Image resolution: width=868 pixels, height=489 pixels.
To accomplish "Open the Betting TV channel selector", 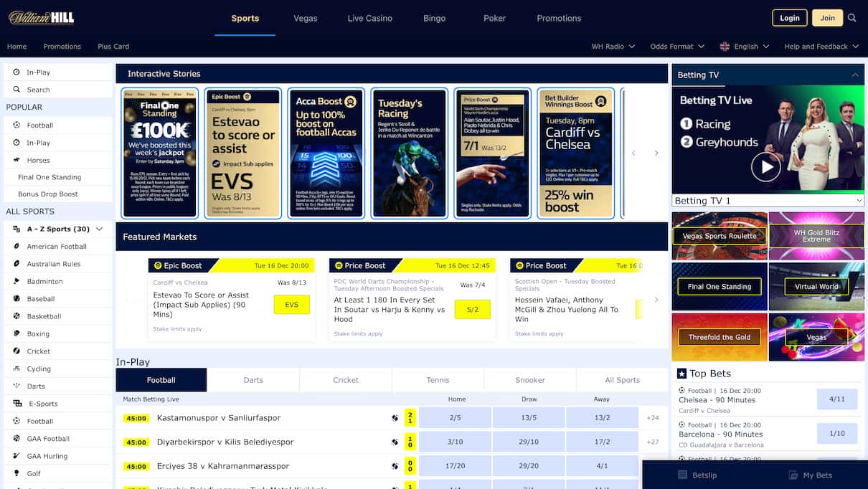I will click(768, 200).
